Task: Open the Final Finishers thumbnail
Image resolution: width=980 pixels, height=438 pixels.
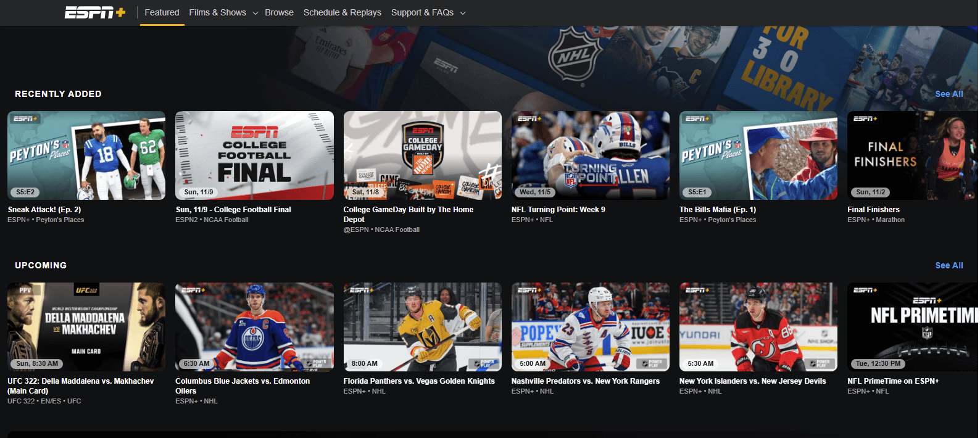Action: pyautogui.click(x=913, y=155)
